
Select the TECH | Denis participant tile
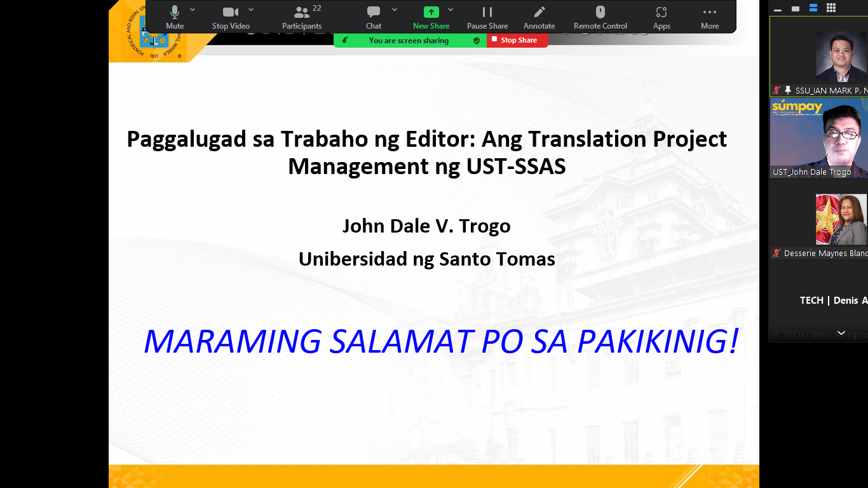819,301
